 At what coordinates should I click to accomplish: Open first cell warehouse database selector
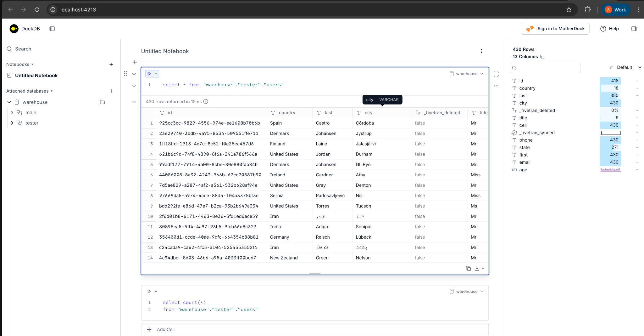click(467, 74)
